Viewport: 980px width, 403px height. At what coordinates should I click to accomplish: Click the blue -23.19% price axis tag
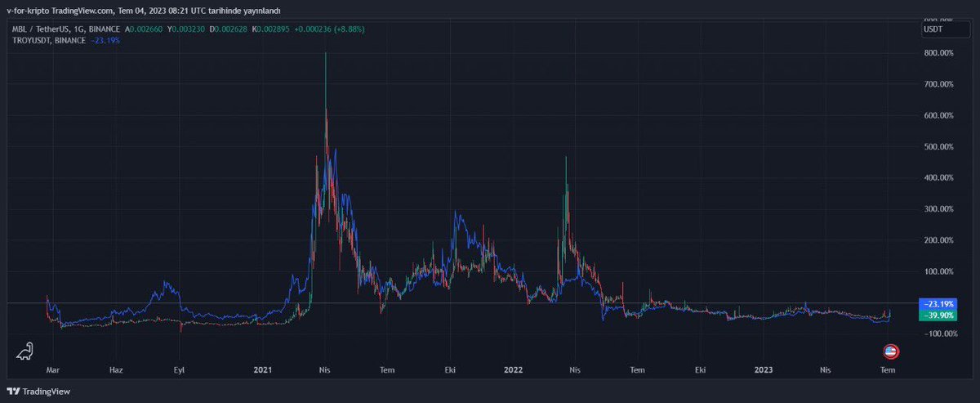coord(938,303)
